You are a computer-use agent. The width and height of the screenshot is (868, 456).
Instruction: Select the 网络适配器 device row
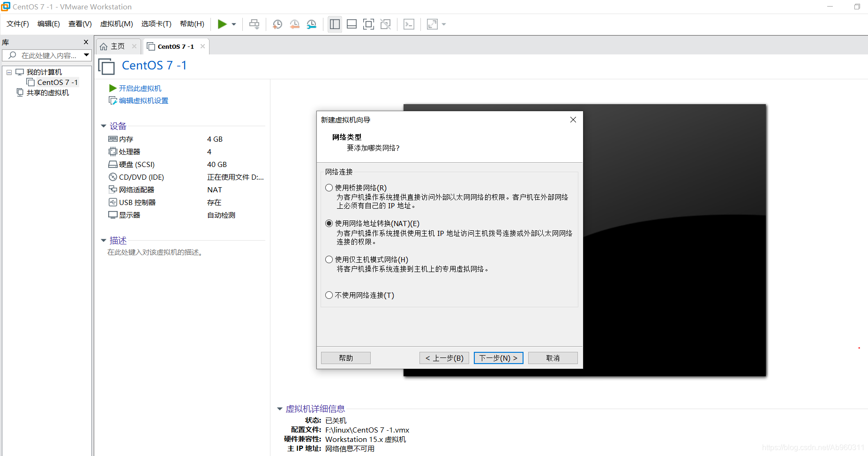186,190
